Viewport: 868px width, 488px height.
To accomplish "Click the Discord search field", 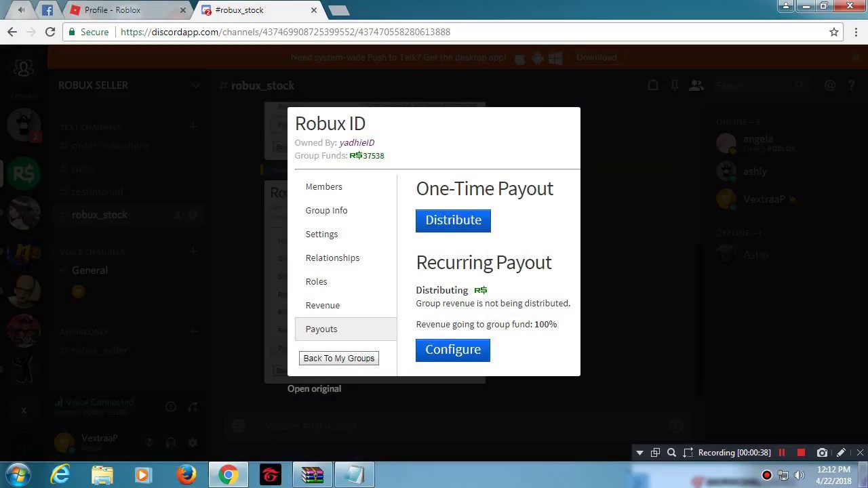I will pos(762,85).
